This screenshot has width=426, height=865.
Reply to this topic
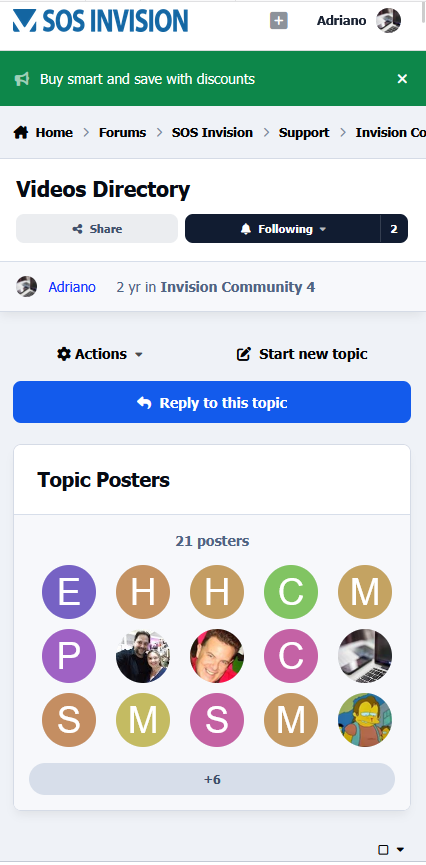[212, 402]
